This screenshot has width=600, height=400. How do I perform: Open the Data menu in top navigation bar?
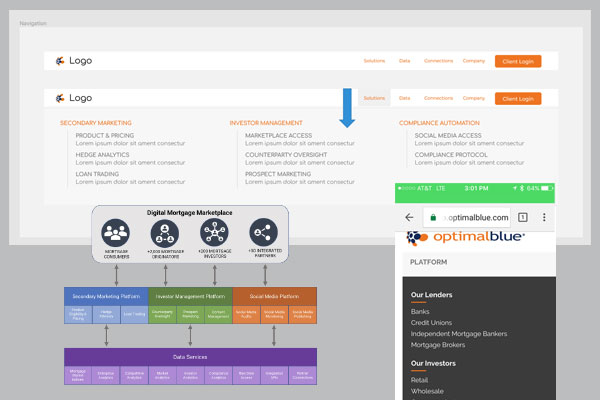pos(405,61)
